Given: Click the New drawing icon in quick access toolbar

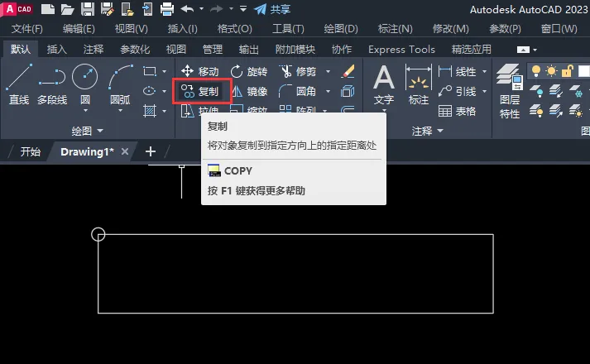Looking at the screenshot, I should point(48,9).
